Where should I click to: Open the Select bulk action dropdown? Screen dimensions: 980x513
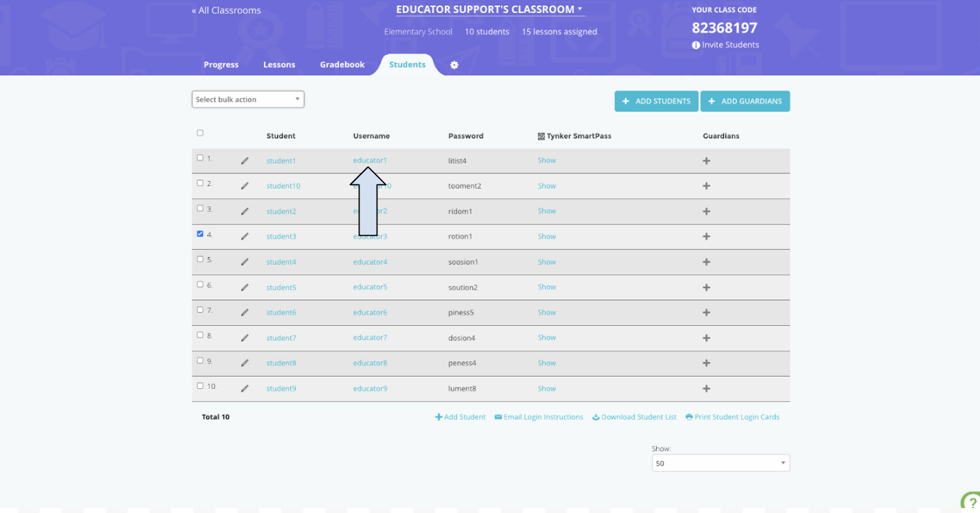248,99
